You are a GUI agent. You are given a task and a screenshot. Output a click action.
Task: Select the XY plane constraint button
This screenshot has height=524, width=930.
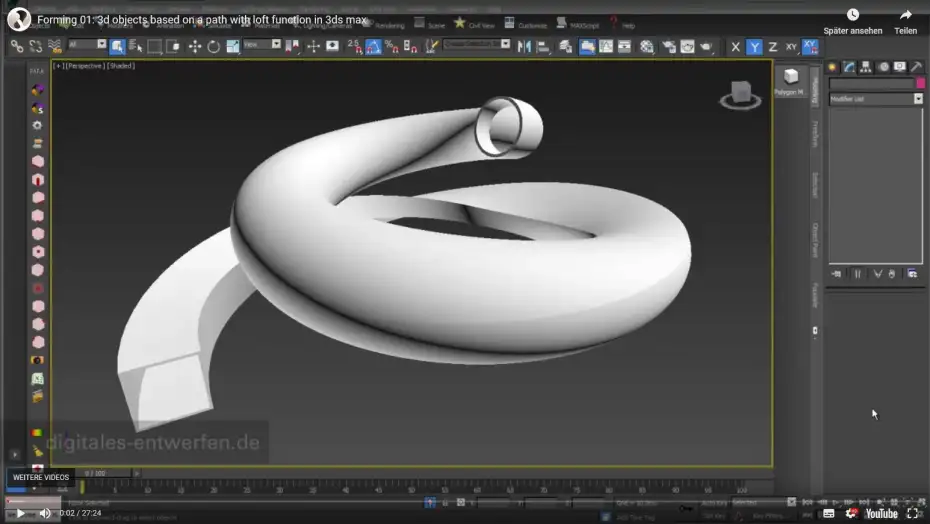[x=791, y=47]
